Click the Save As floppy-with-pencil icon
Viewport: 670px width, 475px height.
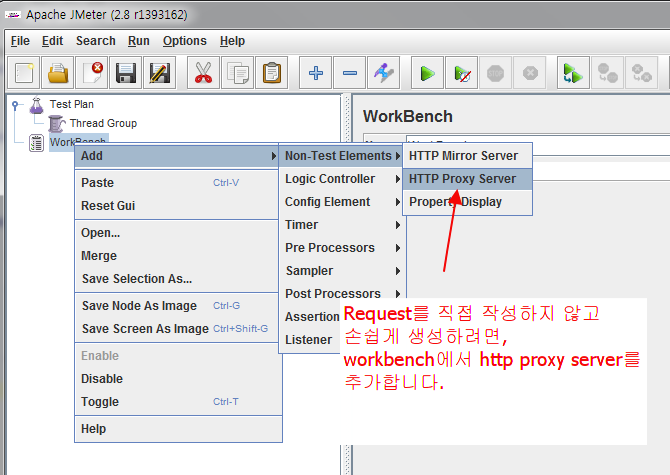(x=160, y=73)
